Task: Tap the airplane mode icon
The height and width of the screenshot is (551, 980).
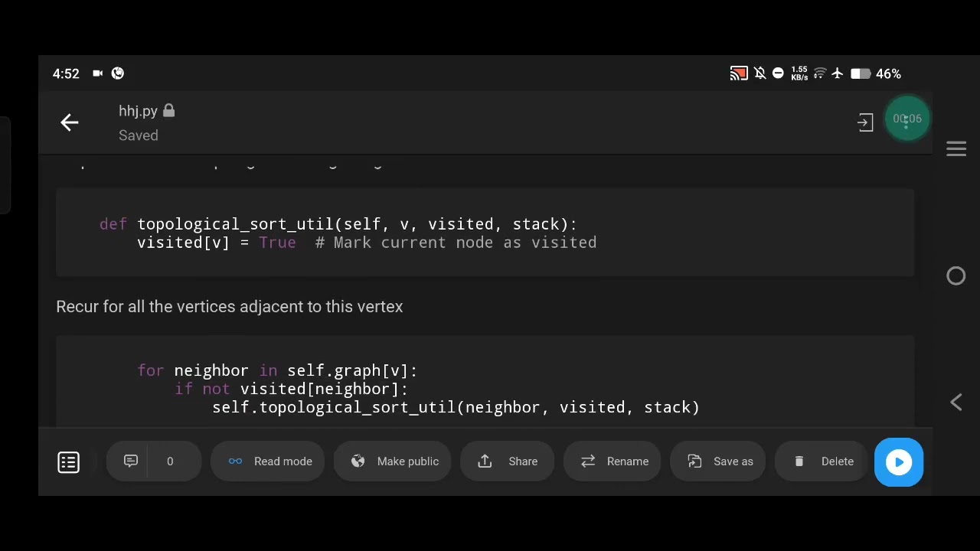Action: click(838, 73)
